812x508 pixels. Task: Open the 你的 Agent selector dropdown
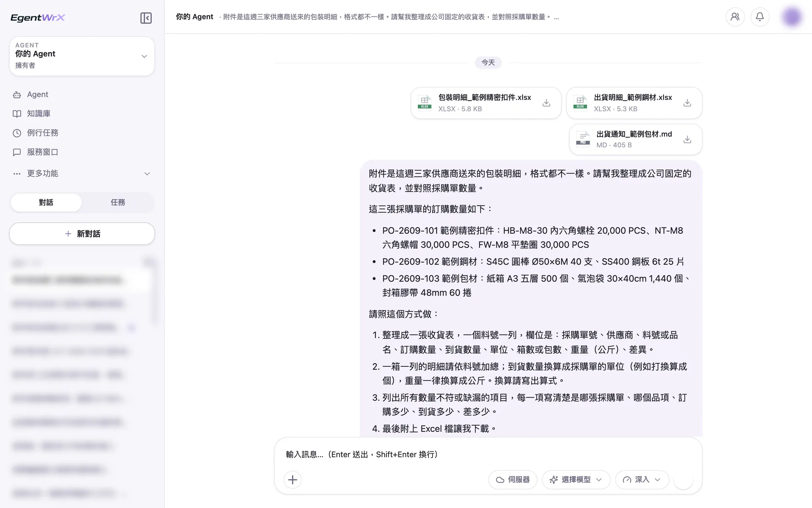tap(82, 56)
